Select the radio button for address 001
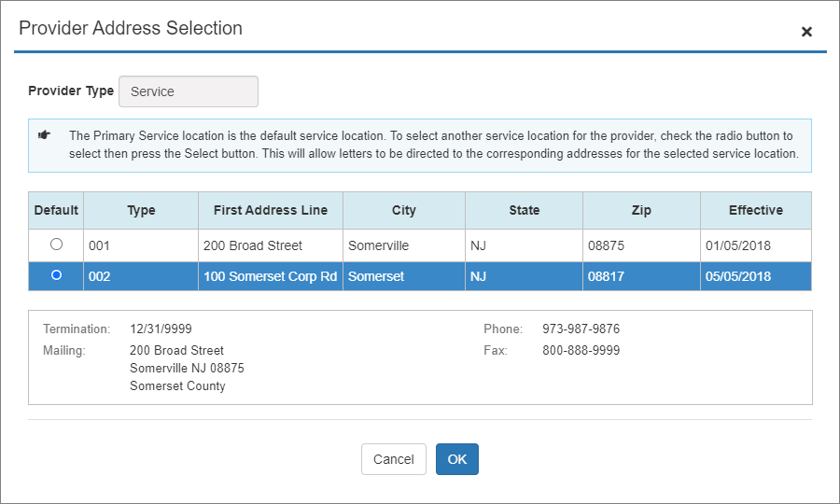This screenshot has width=840, height=504. click(56, 245)
